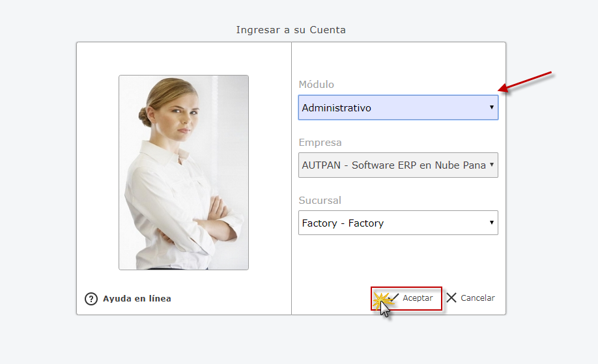Click the red arrow annotation
This screenshot has height=364, width=598.
point(528,82)
